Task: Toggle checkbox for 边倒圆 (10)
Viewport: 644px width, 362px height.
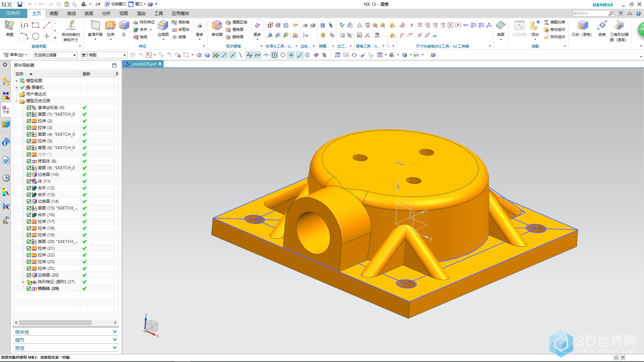Action: tap(29, 175)
